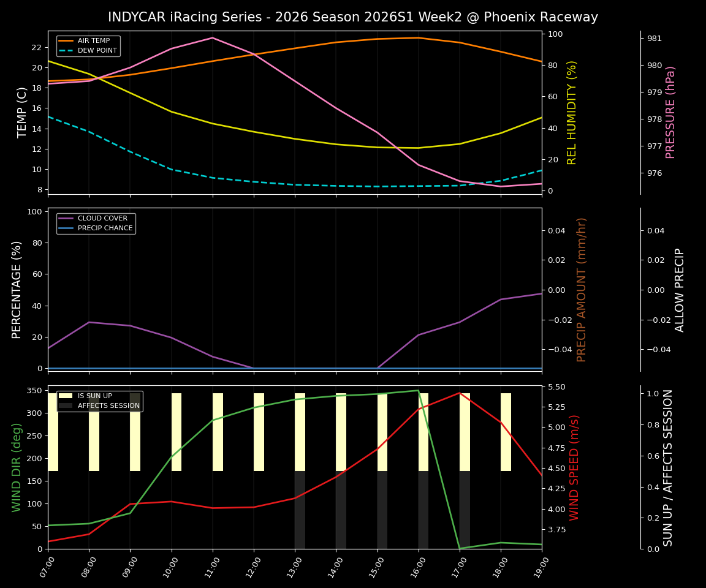Click the pink PRESSURE curve peak

[x=213, y=38]
